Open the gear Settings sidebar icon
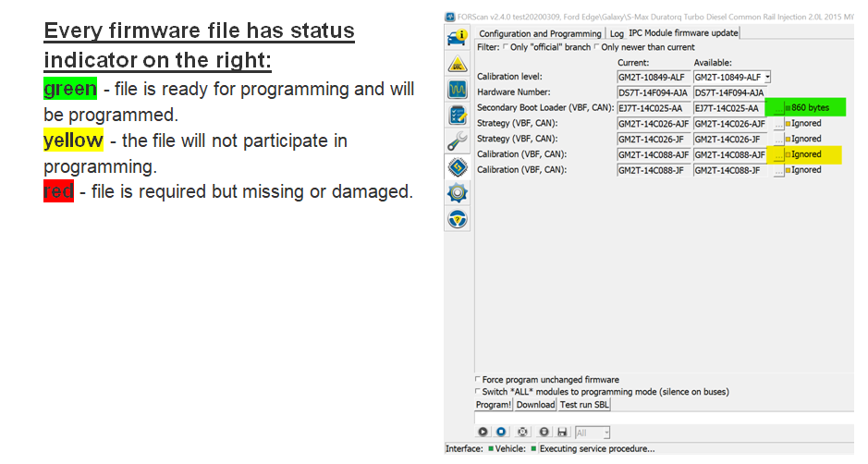The width and height of the screenshot is (868, 464). (458, 193)
